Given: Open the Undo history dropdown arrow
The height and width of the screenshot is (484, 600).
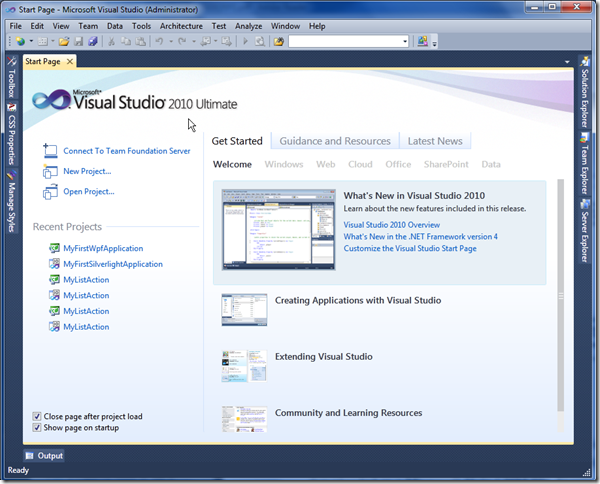Looking at the screenshot, I should (x=171, y=41).
